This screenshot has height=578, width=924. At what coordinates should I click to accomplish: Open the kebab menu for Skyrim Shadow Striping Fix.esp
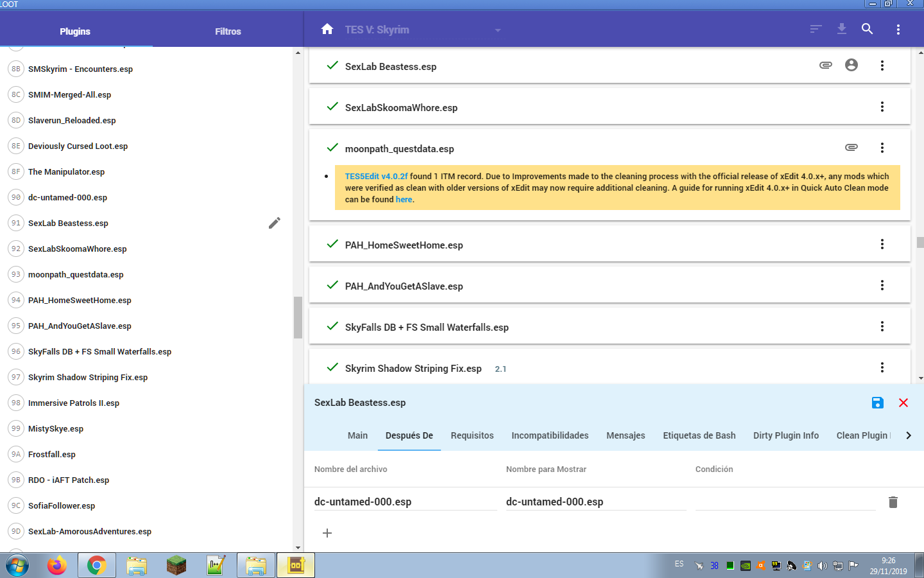(x=882, y=367)
